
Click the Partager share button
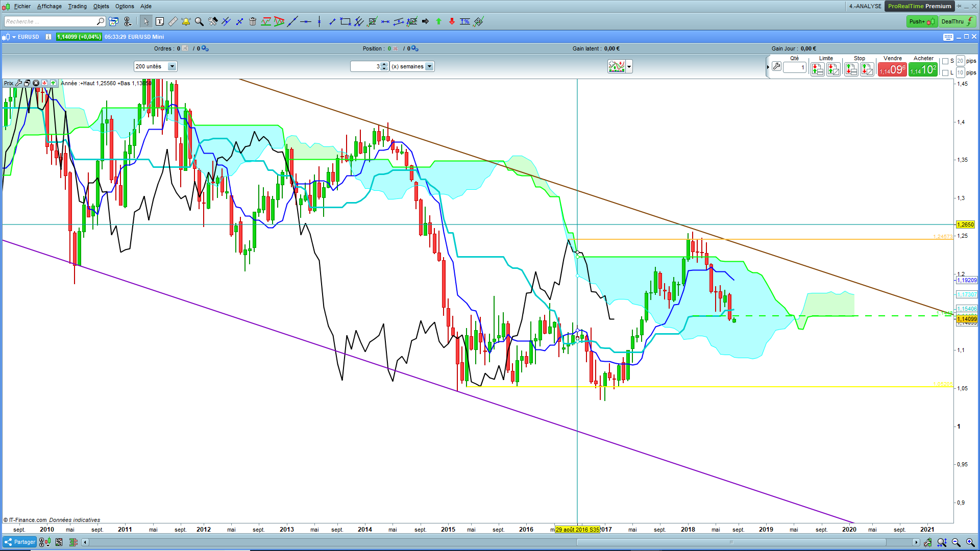tap(20, 542)
